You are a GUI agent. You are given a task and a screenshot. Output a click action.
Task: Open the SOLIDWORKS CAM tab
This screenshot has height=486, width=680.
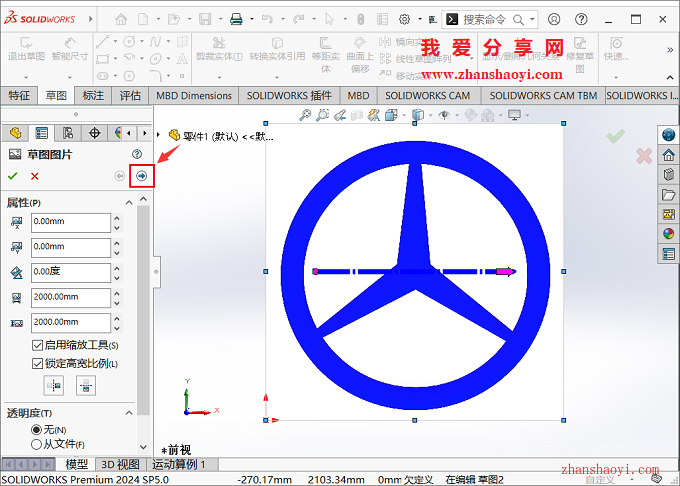(427, 96)
